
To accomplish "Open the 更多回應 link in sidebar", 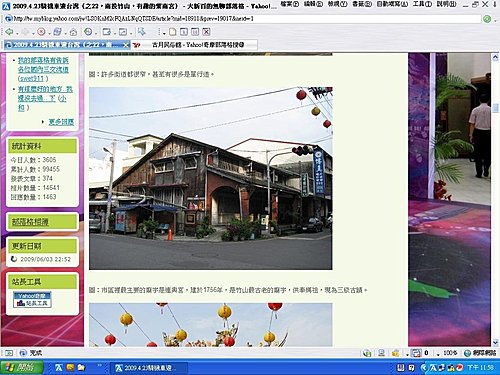I will [61, 122].
